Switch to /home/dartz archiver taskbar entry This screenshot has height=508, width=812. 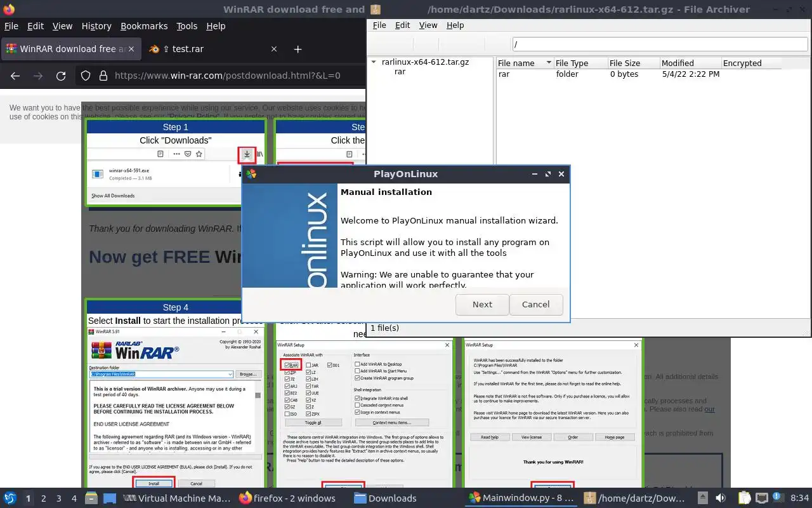pos(635,498)
